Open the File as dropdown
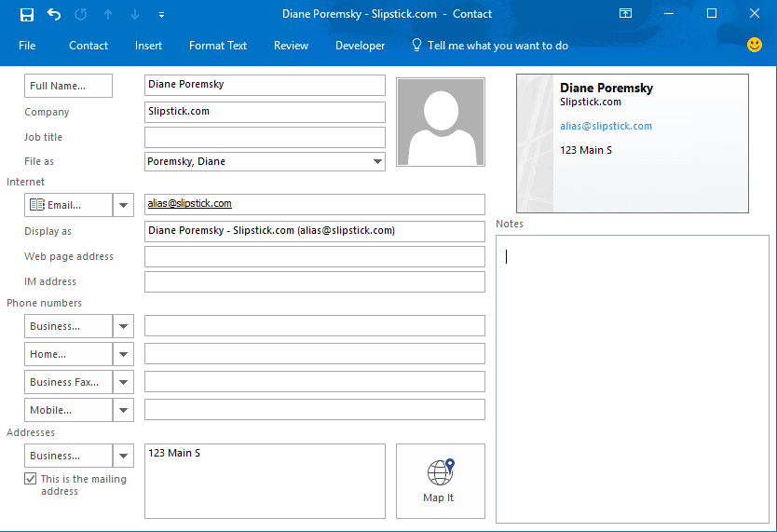The image size is (777, 532). click(x=377, y=161)
